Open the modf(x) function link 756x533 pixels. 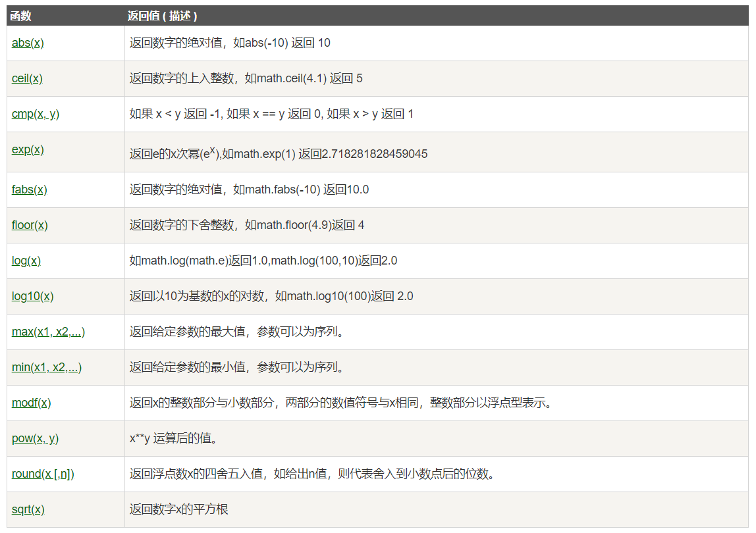coord(32,403)
